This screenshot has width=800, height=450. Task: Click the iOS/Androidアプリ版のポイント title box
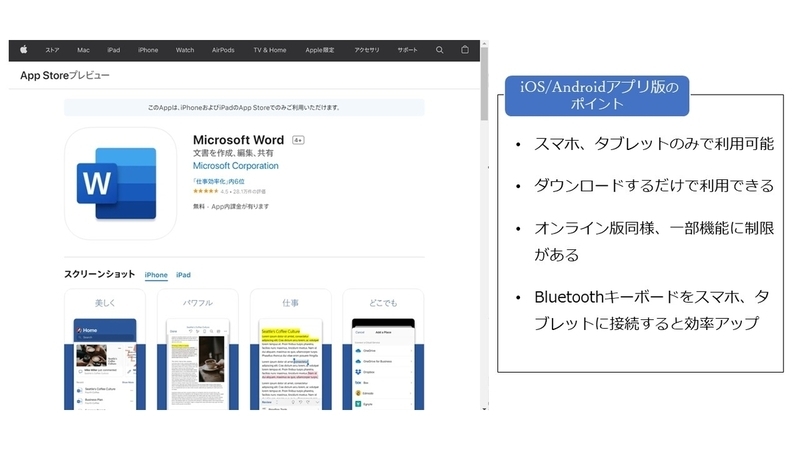(597, 95)
